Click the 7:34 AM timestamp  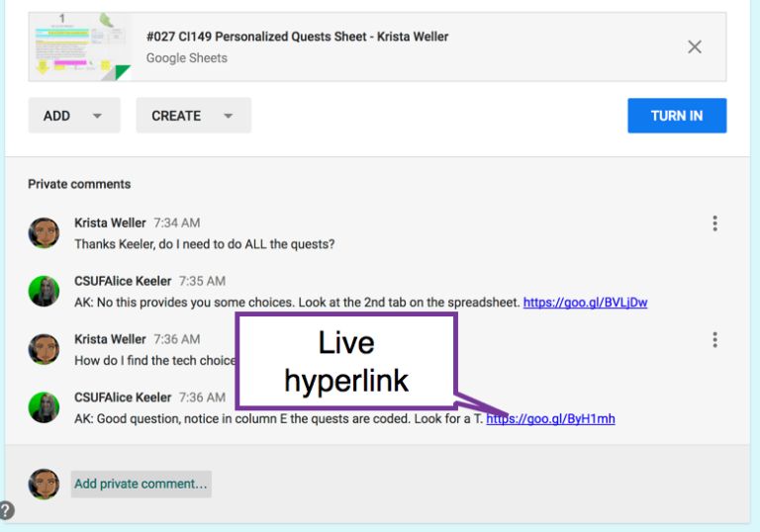(177, 222)
